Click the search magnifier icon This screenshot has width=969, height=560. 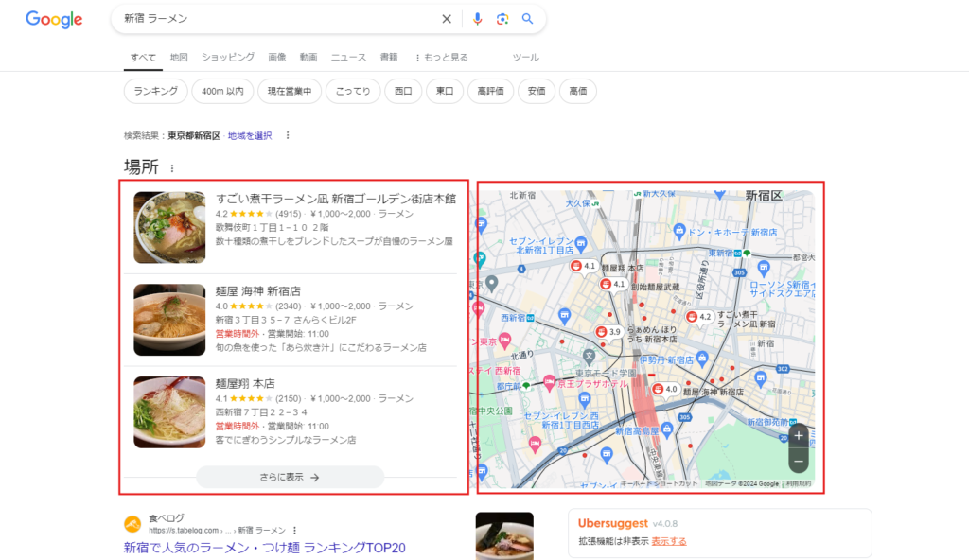[x=528, y=18]
